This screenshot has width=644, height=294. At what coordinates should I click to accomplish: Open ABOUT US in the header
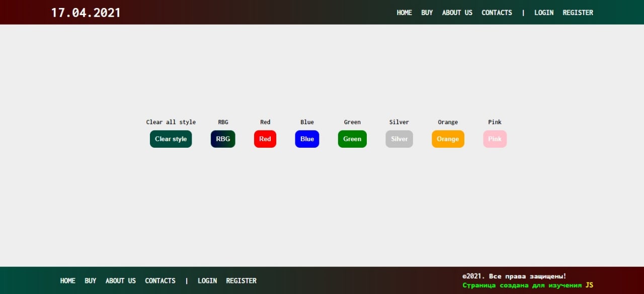(x=457, y=13)
